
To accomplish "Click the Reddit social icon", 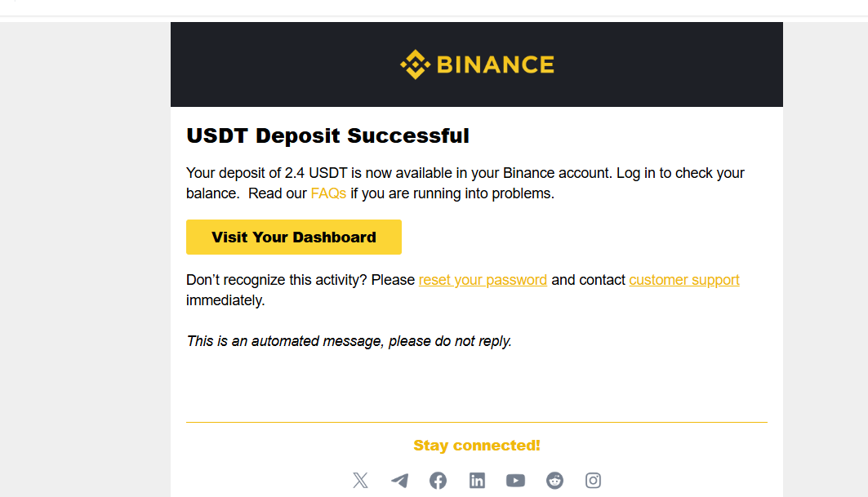I will point(554,481).
